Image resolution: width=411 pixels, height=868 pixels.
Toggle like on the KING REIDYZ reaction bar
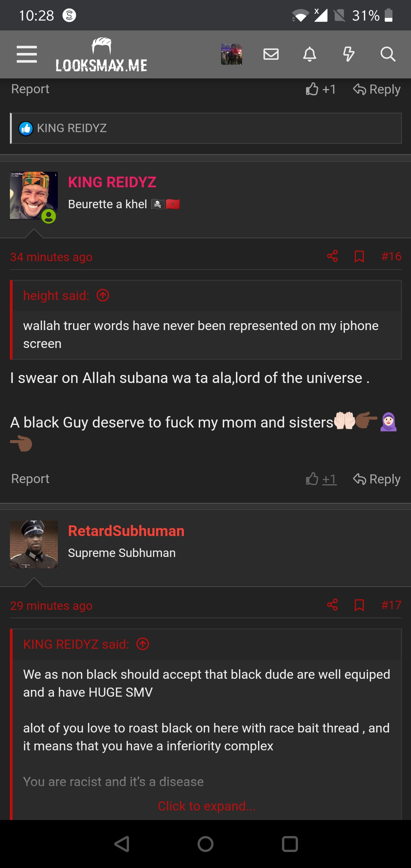(x=25, y=128)
